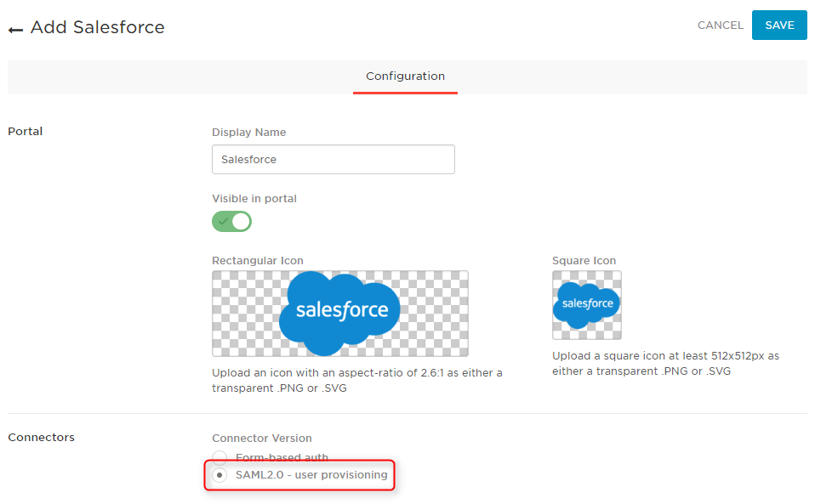Click the SAML2.0 - user provisioning label text
The image size is (815, 504).
coord(311,475)
